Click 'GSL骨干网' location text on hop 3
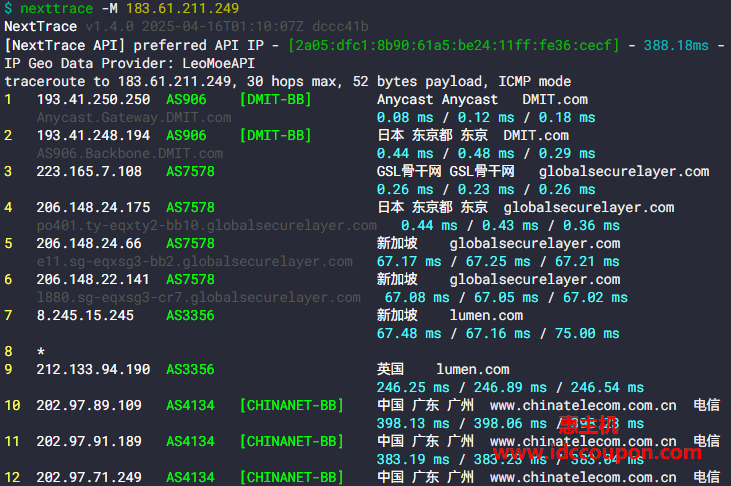The image size is (731, 486). pos(409,172)
